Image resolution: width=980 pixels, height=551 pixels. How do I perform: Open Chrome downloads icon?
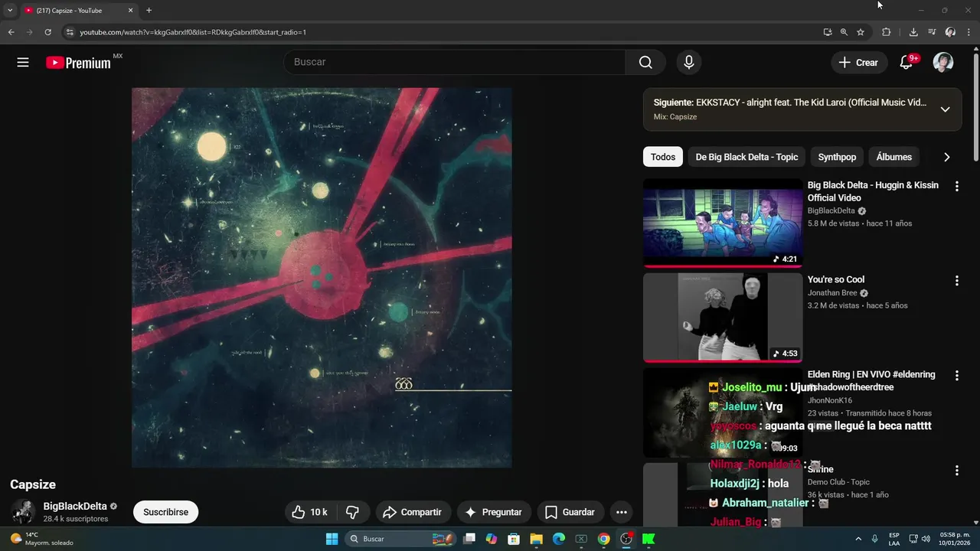913,32
